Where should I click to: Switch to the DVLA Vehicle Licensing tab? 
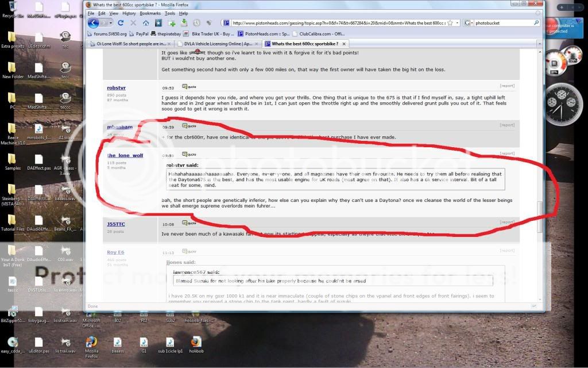218,44
